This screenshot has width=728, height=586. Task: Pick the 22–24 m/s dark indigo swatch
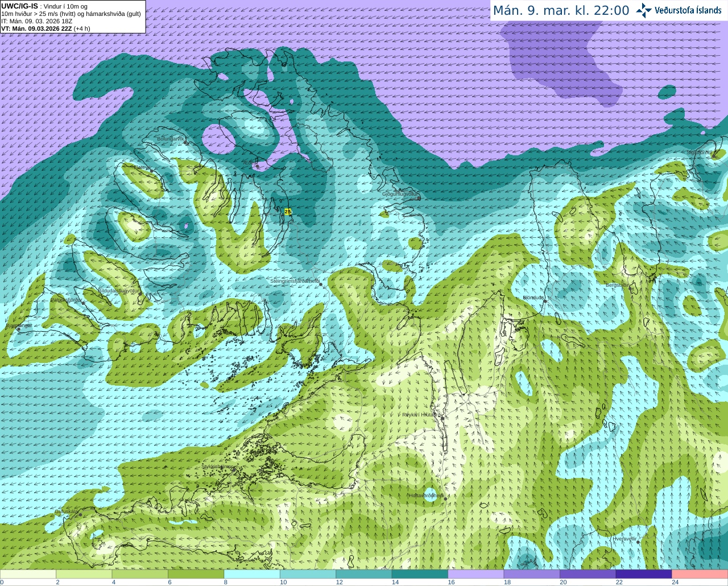point(644,574)
